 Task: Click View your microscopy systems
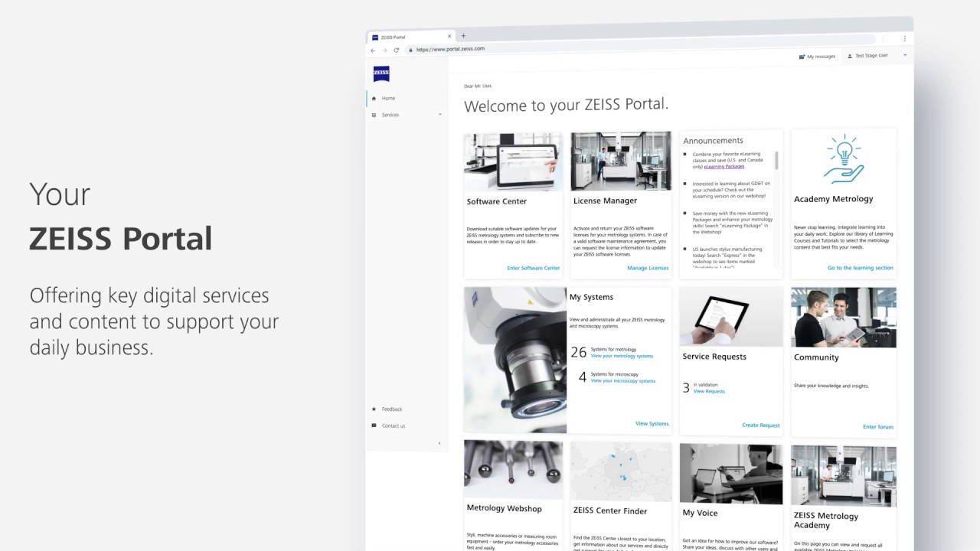pyautogui.click(x=623, y=381)
